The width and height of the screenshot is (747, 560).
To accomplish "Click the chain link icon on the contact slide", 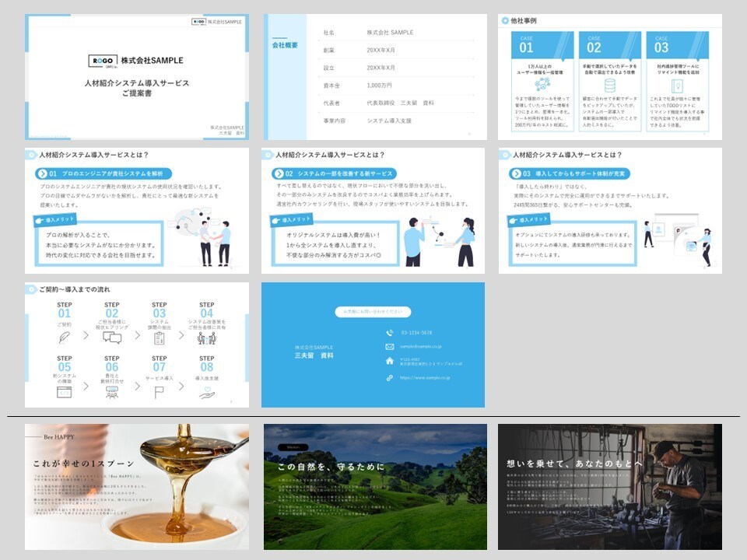I will point(390,378).
